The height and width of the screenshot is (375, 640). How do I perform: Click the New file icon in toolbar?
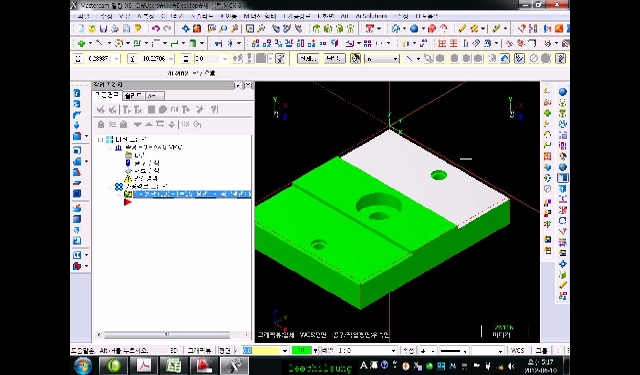pos(81,29)
